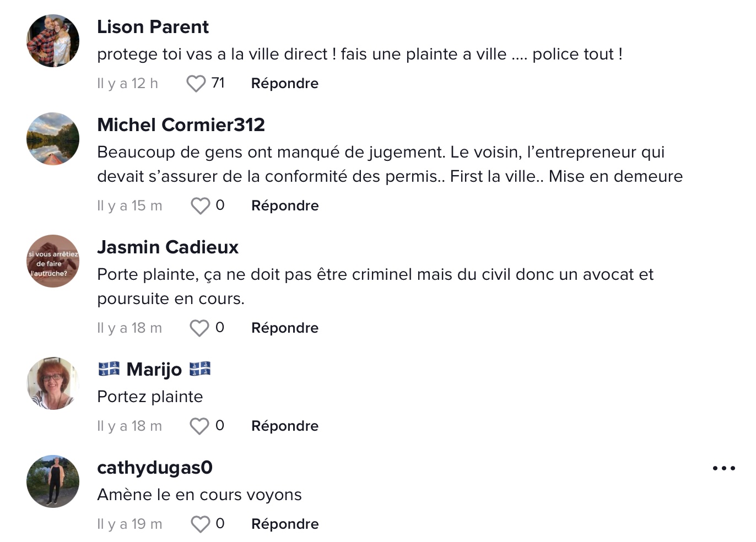
Task: Open three-dot options on cathydugas0's comment
Action: tap(723, 468)
